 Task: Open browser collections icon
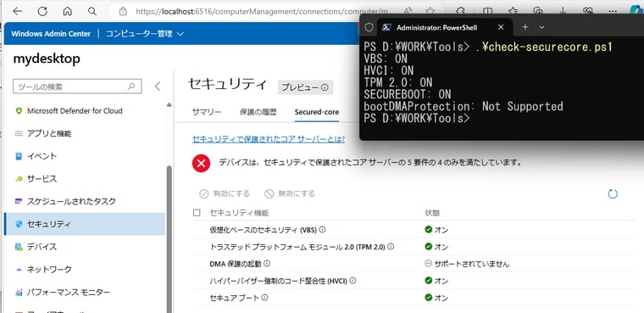538,11
